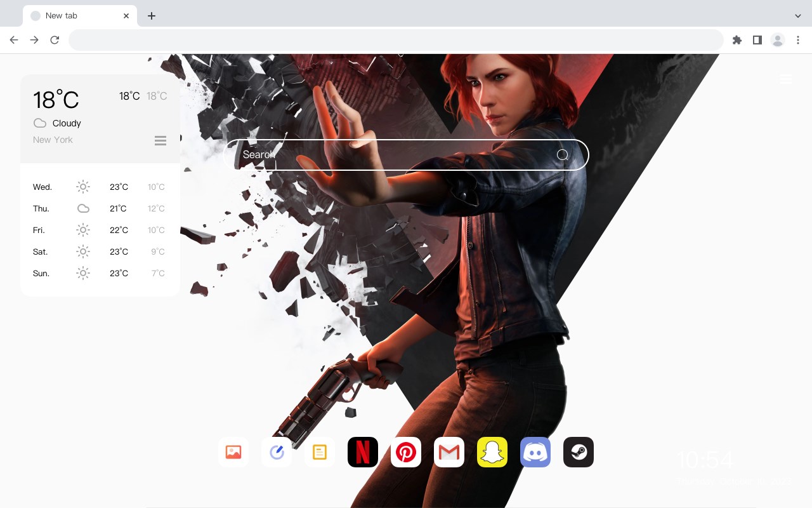Toggle the browser side panel
Viewport: 812px width, 508px height.
point(757,40)
